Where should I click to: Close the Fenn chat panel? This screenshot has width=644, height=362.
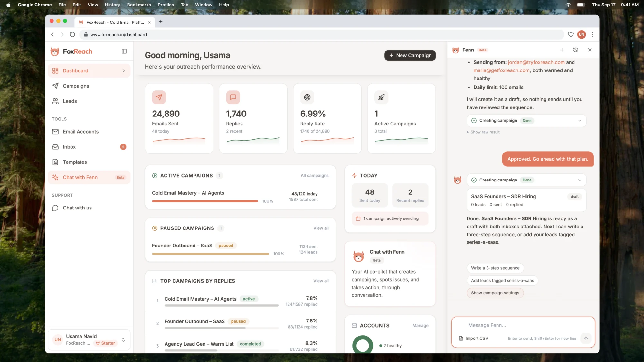590,50
